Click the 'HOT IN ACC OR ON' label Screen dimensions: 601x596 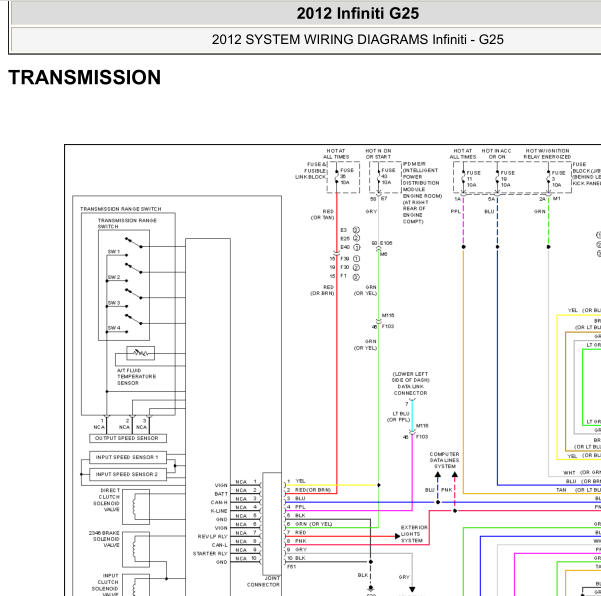click(x=496, y=154)
